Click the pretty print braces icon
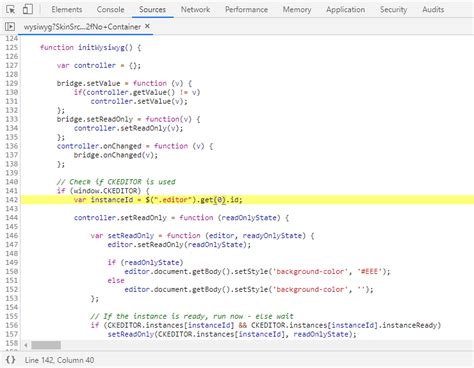The height and width of the screenshot is (368, 474). (x=11, y=360)
